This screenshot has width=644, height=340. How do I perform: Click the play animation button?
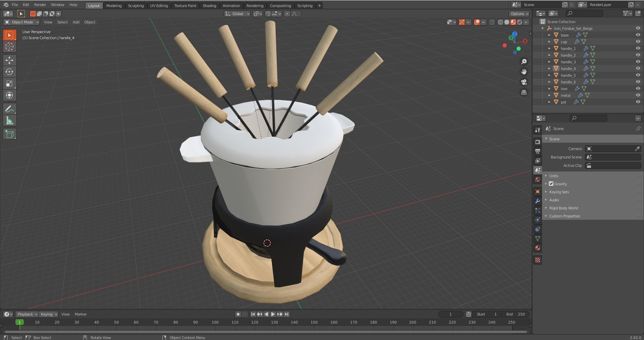point(273,314)
